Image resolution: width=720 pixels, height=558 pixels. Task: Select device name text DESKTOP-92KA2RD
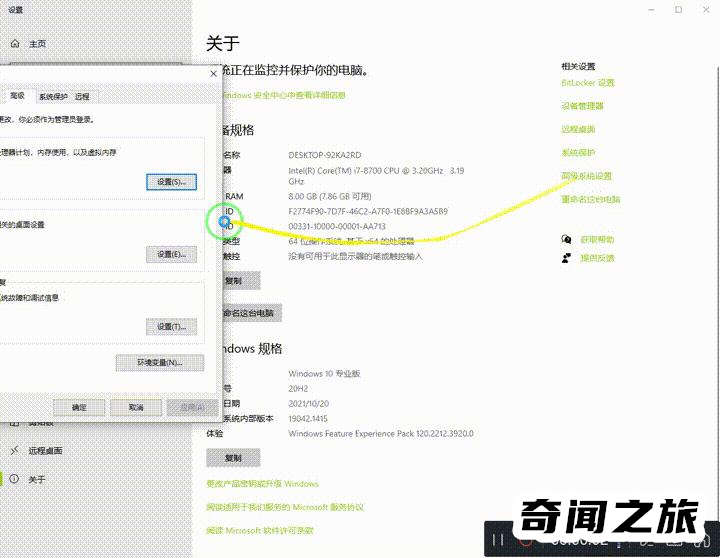[x=325, y=155]
